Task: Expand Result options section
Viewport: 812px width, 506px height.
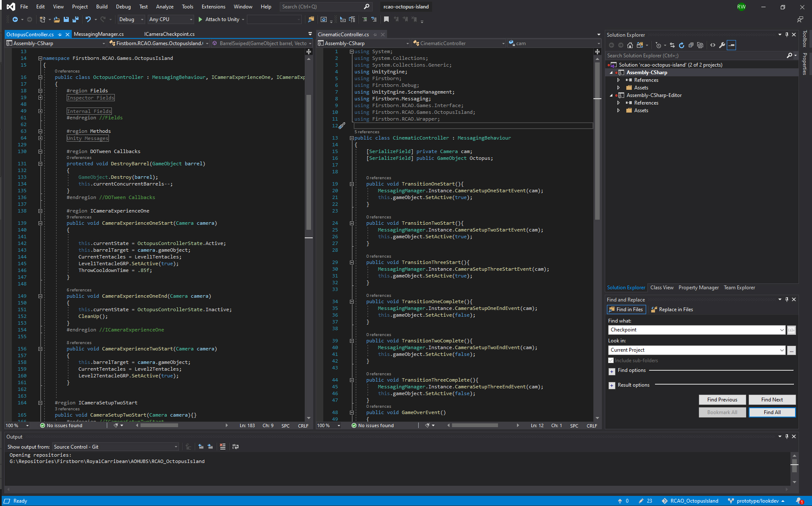Action: point(612,385)
